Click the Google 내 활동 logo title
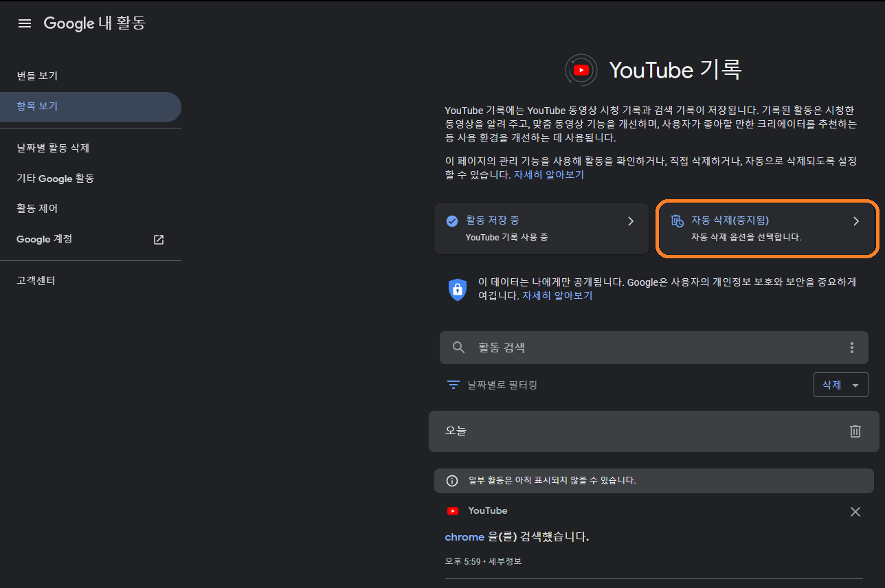The height and width of the screenshot is (588, 885). click(x=95, y=23)
